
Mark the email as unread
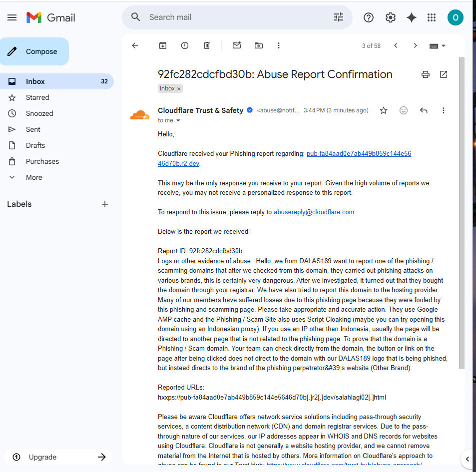click(x=237, y=45)
